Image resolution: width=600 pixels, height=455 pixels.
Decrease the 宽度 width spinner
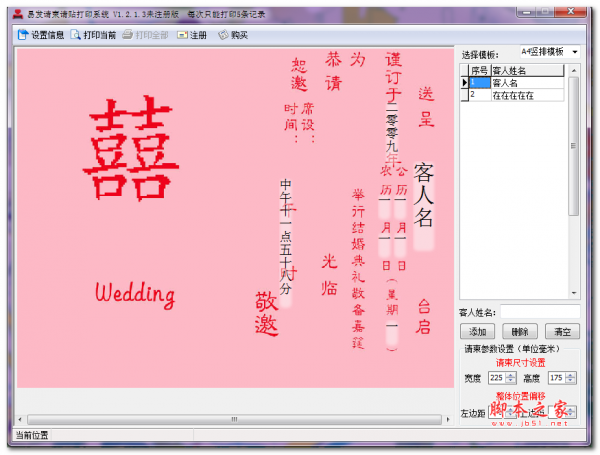510,381
